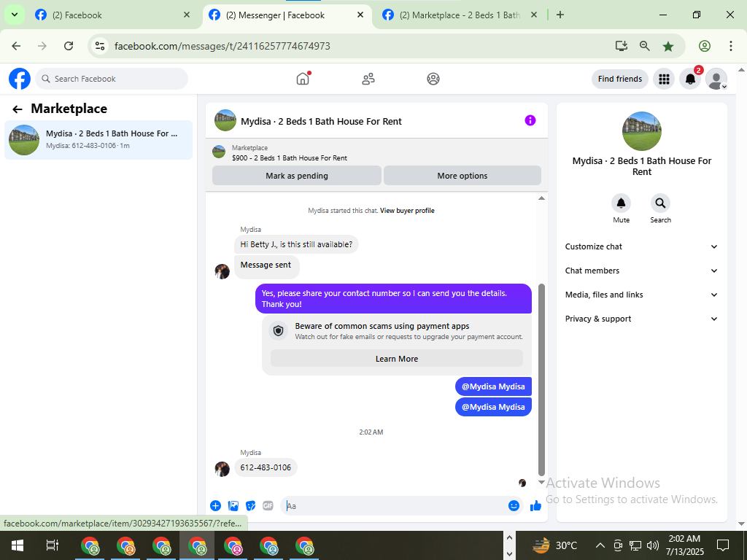The width and height of the screenshot is (747, 560).
Task: Select Mydisa conversation in Marketplace list
Action: coord(98,139)
